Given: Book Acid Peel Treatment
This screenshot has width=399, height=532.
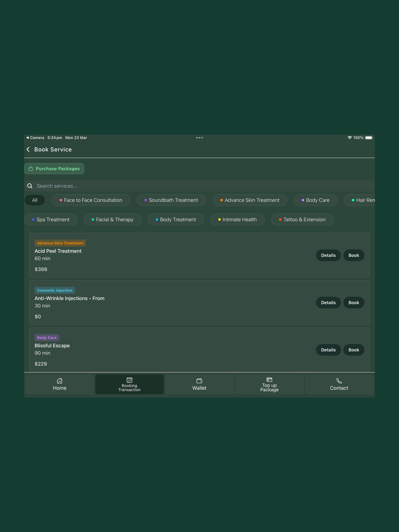Looking at the screenshot, I should (354, 255).
